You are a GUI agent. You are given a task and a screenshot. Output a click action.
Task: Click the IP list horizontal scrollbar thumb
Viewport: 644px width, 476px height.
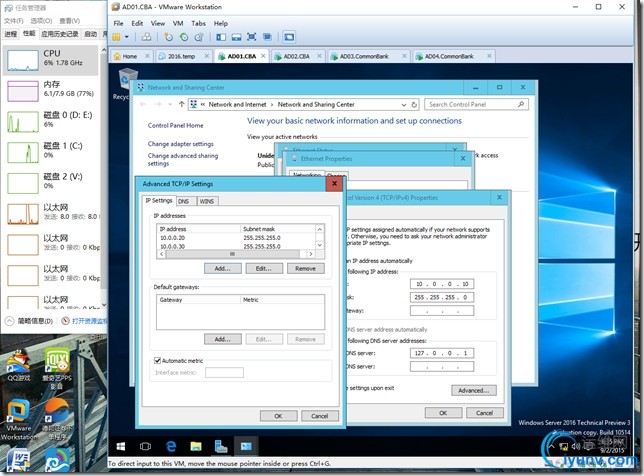pos(232,254)
